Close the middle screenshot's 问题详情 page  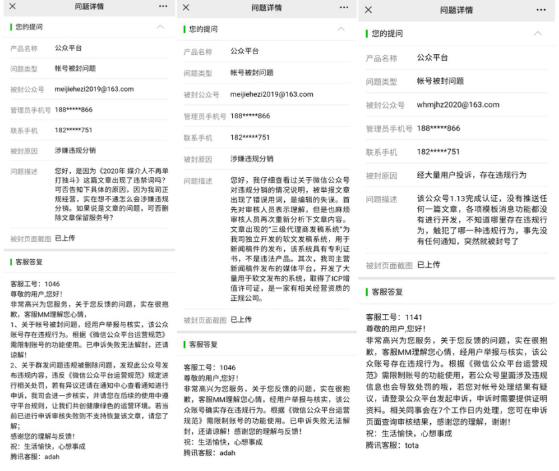click(x=186, y=7)
